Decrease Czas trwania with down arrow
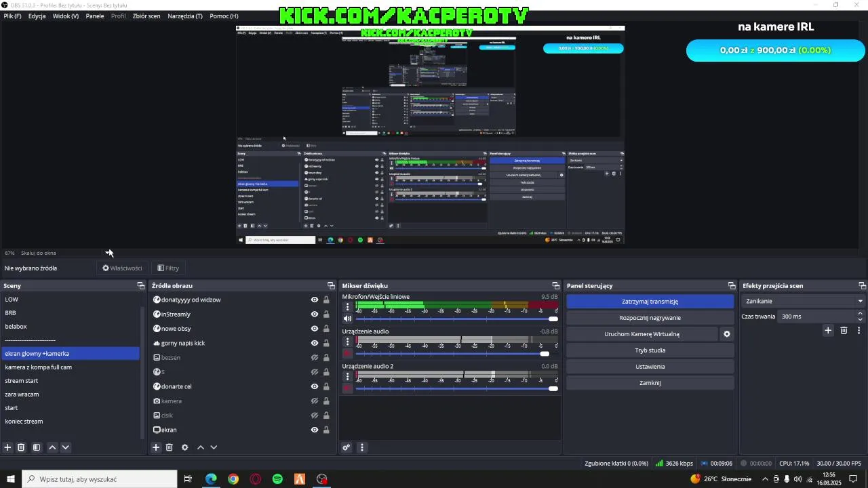Image resolution: width=868 pixels, height=488 pixels. point(861,319)
